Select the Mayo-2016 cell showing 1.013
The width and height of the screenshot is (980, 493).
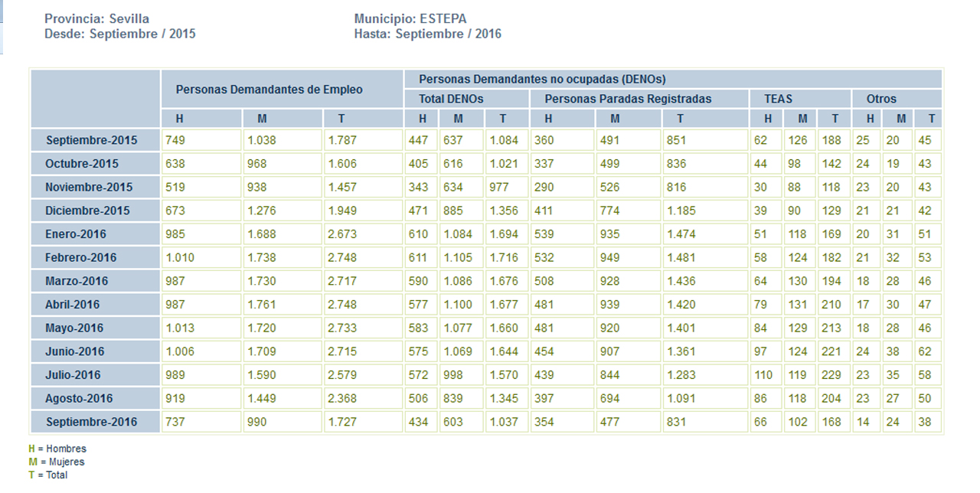(180, 328)
